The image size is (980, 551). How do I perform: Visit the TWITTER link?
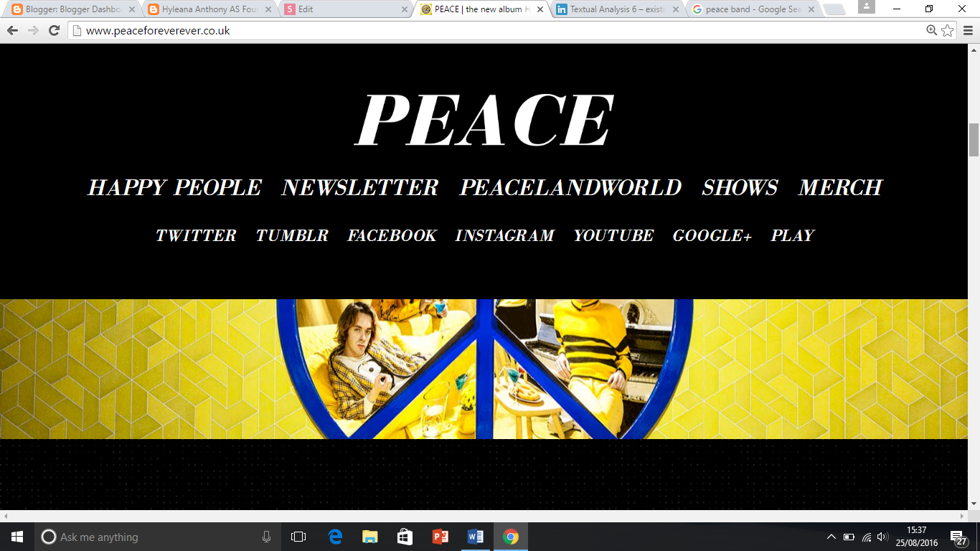[x=196, y=235]
